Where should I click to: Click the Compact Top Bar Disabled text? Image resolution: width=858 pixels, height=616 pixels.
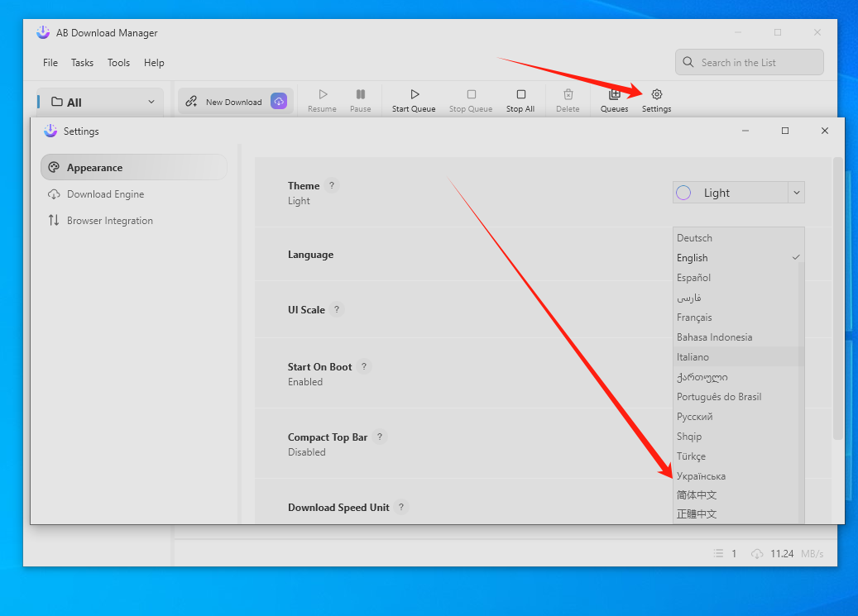point(306,452)
